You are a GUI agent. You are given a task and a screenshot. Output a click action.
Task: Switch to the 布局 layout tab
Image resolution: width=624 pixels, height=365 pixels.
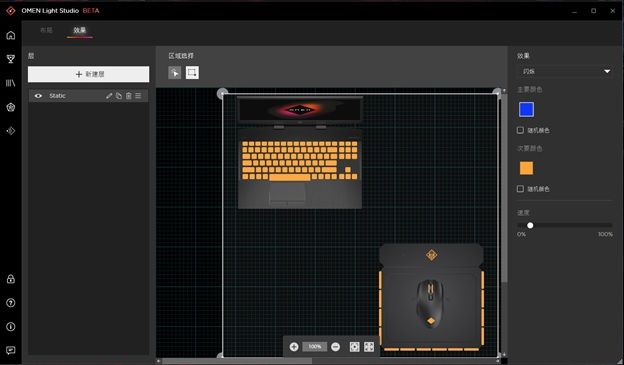click(46, 30)
